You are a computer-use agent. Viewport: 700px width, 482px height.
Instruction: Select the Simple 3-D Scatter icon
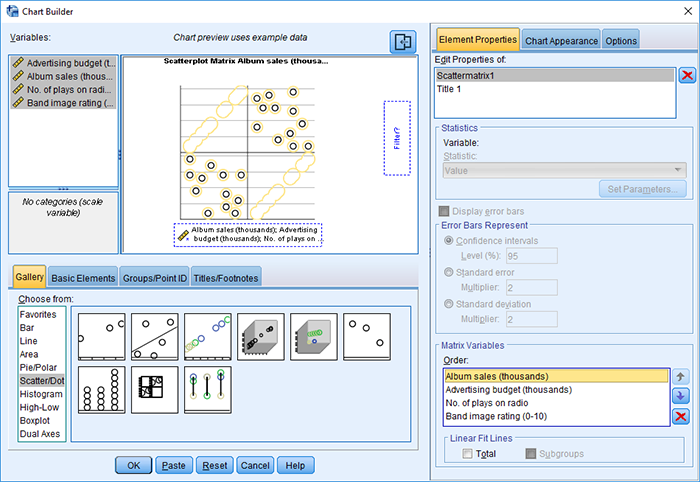[260, 336]
